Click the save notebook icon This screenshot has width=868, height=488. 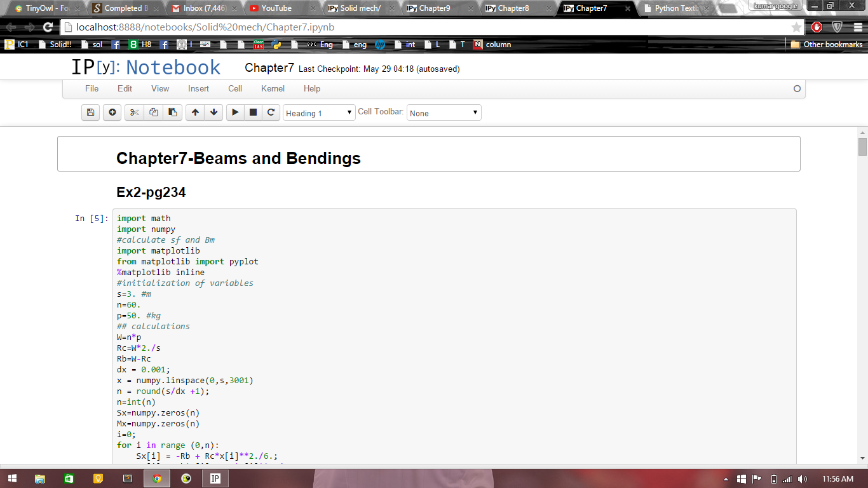pos(90,112)
